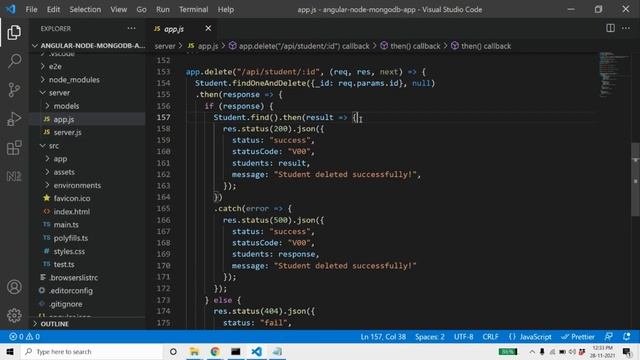Expand the node_modules folder
Screen dimensions: 640x360
(74, 80)
